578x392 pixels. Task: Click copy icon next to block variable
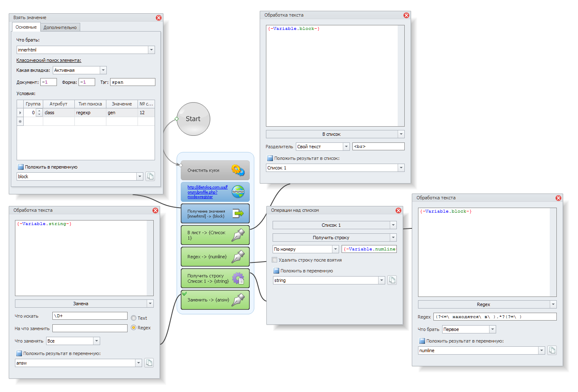(x=150, y=176)
